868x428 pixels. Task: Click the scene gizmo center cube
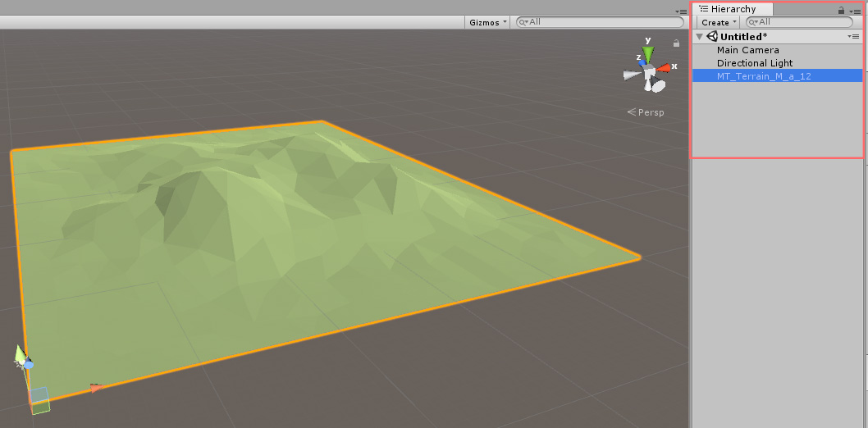(649, 72)
